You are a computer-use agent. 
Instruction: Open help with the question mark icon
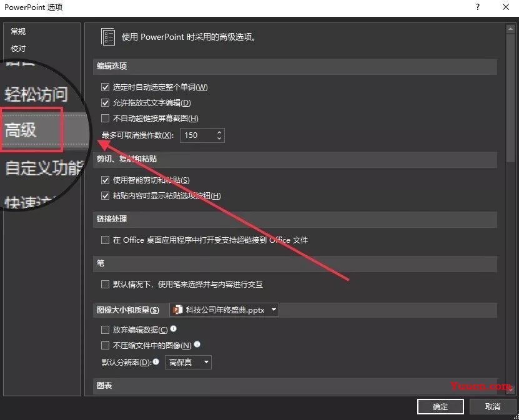[x=478, y=7]
